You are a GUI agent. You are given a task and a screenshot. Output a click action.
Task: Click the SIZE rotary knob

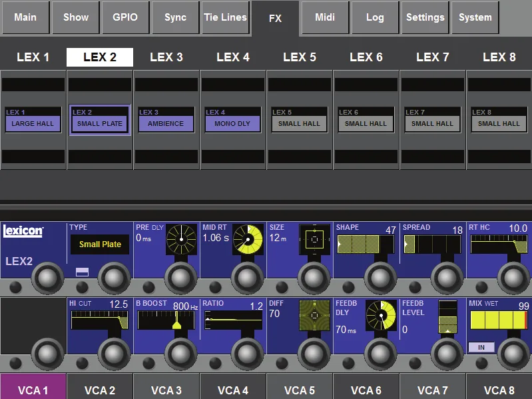pyautogui.click(x=314, y=278)
